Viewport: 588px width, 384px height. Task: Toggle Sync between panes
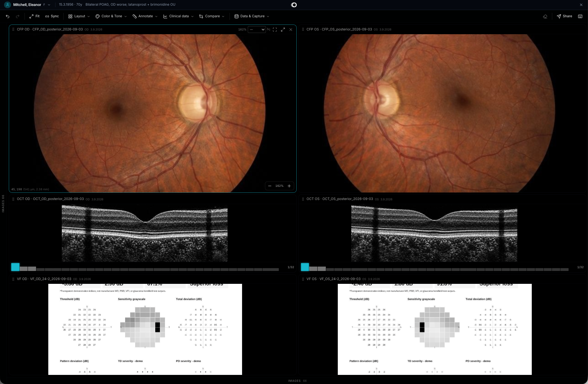[52, 16]
